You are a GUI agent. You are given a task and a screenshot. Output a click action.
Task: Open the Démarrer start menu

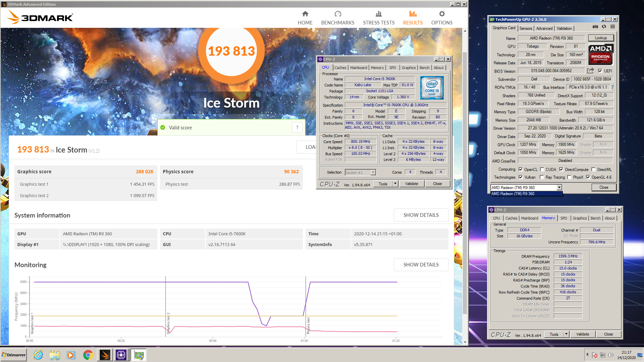[x=14, y=355]
